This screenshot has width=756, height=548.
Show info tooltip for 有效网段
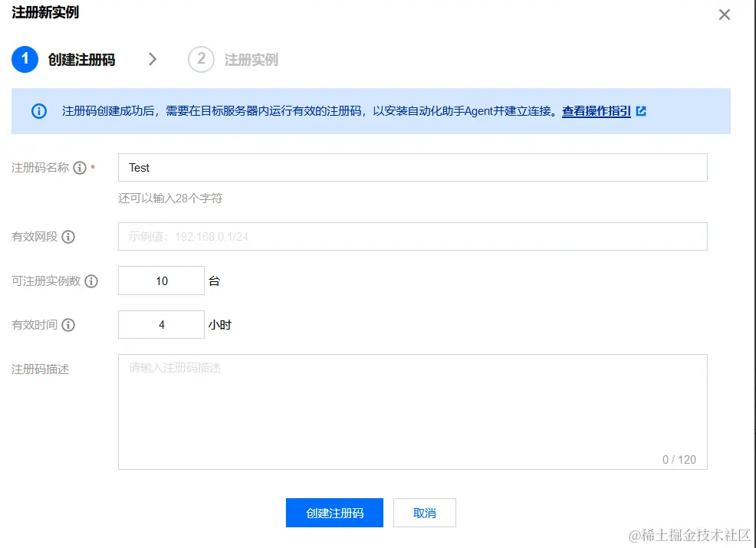tap(68, 237)
